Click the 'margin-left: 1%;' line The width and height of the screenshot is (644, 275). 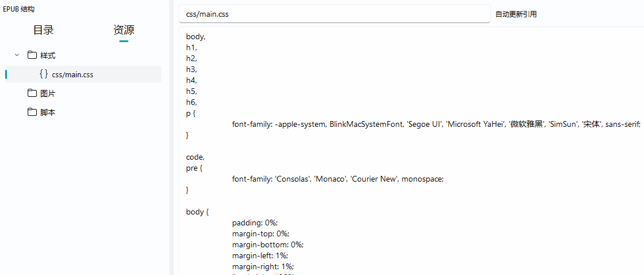click(x=260, y=255)
